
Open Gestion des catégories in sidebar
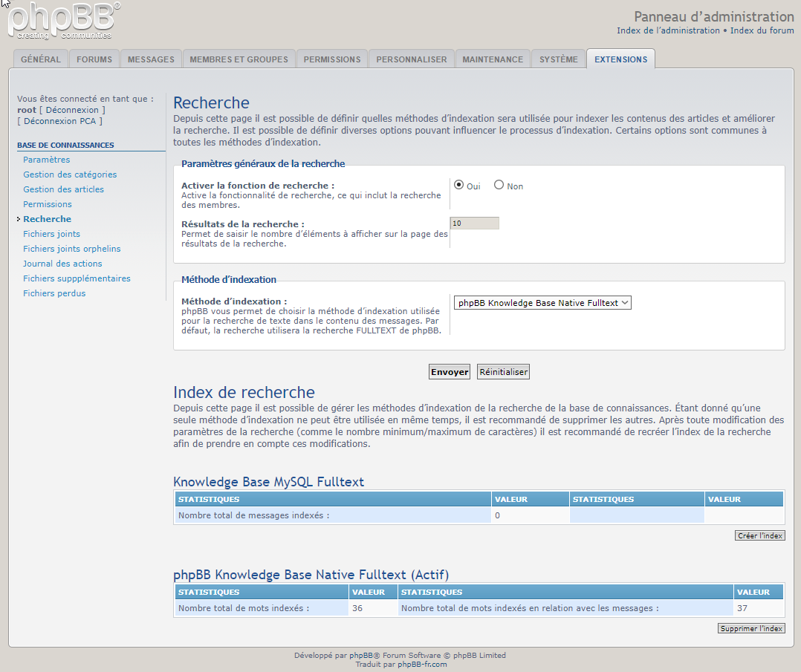click(70, 174)
